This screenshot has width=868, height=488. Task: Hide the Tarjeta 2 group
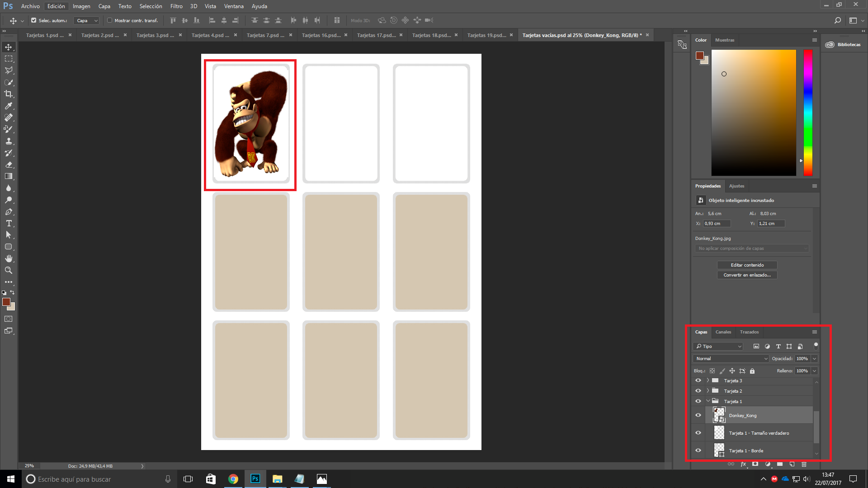(x=698, y=391)
